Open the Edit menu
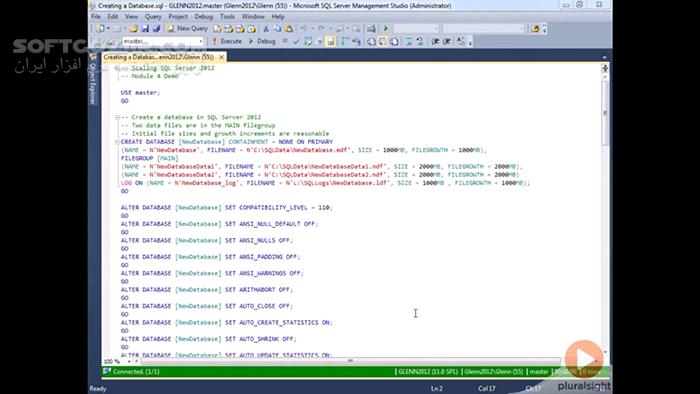The width and height of the screenshot is (700, 394). pos(112,17)
